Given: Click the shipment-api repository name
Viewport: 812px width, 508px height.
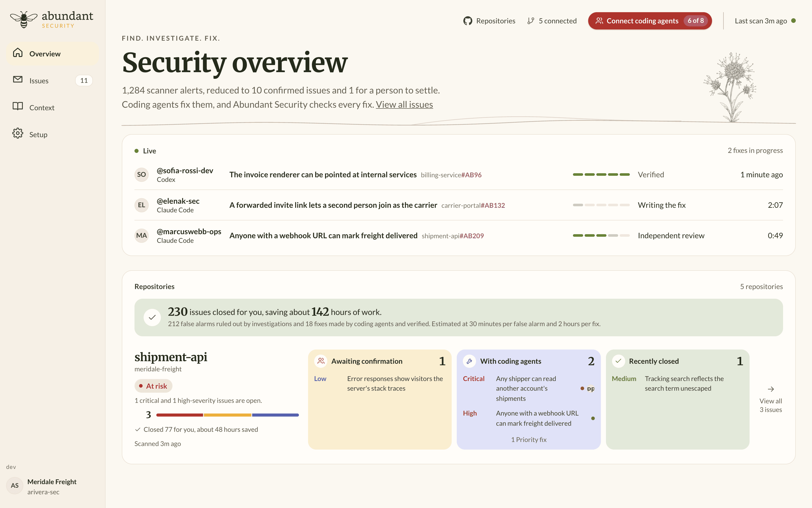Looking at the screenshot, I should [171, 357].
